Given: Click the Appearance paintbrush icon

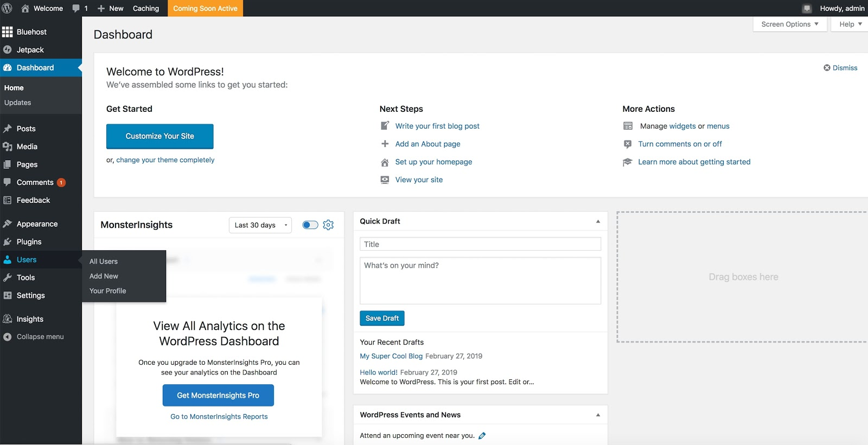Looking at the screenshot, I should [7, 224].
